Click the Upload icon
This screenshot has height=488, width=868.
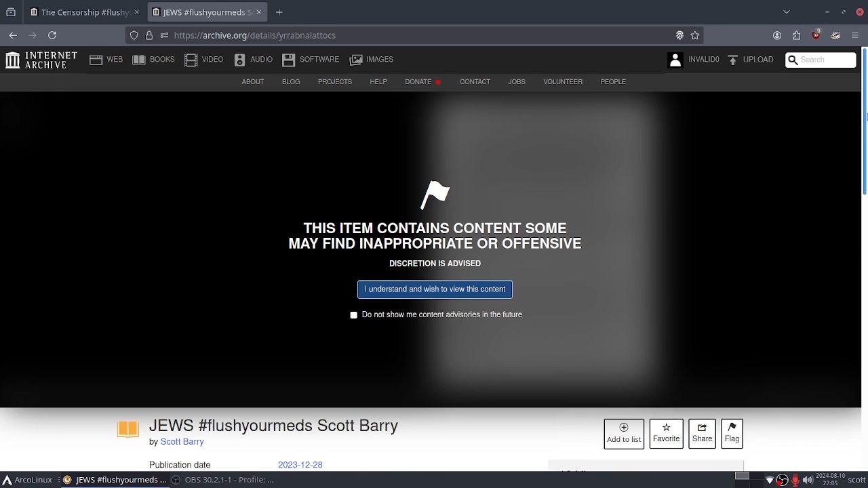click(x=732, y=60)
